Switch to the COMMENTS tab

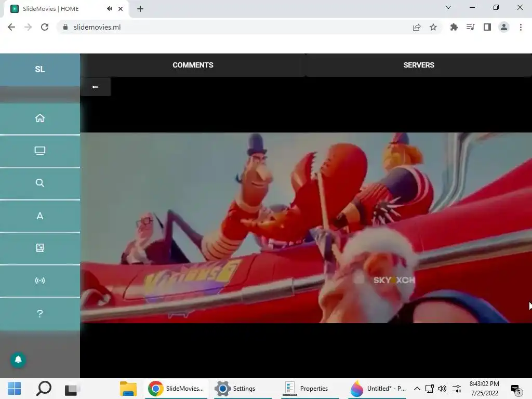tap(193, 65)
